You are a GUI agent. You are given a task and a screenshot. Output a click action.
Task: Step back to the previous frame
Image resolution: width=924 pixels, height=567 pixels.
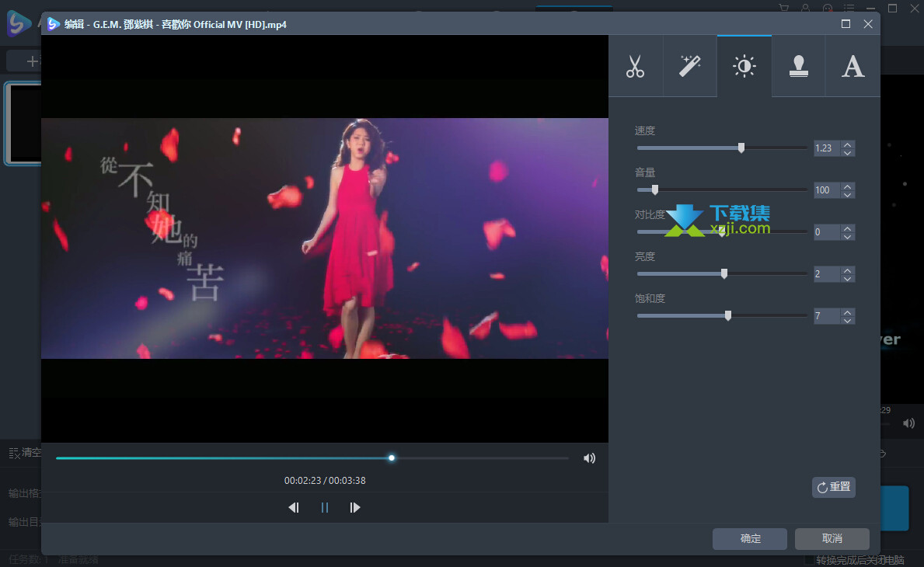(294, 507)
